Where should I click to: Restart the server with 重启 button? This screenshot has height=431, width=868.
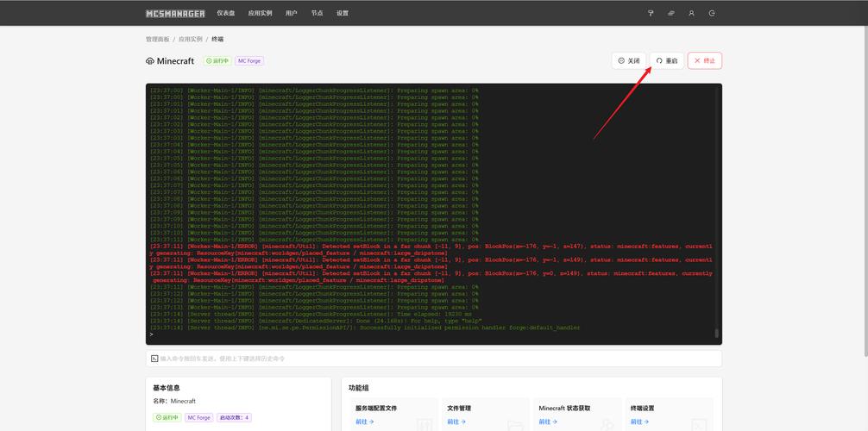pos(667,61)
